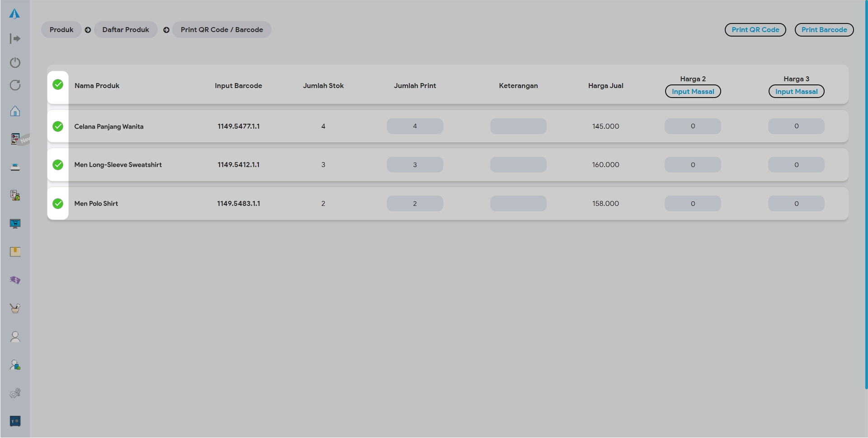Uncheck Celana Panjang Wanita row checkbox
Viewport: 868px width, 438px height.
click(x=58, y=126)
